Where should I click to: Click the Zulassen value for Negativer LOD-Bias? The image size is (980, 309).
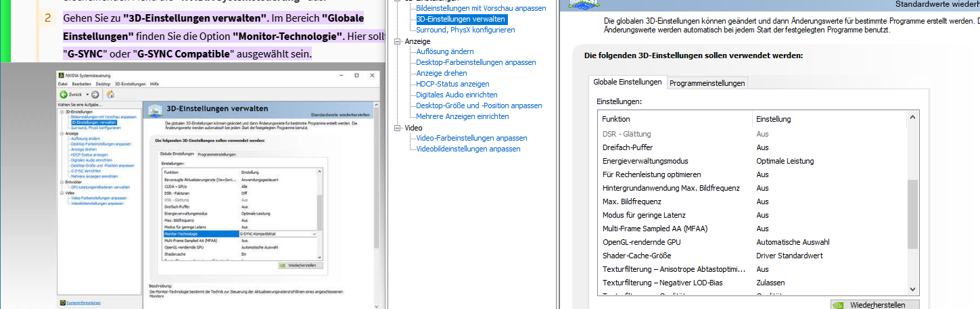(770, 283)
